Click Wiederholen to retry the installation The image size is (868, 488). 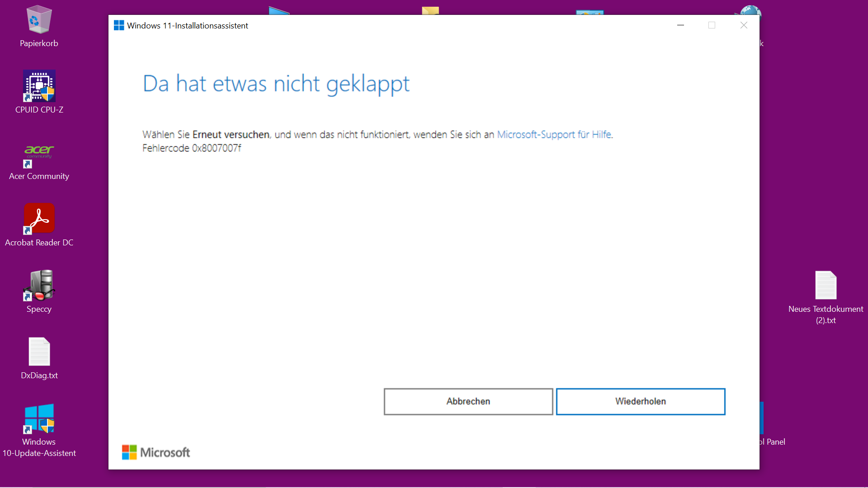[640, 401]
